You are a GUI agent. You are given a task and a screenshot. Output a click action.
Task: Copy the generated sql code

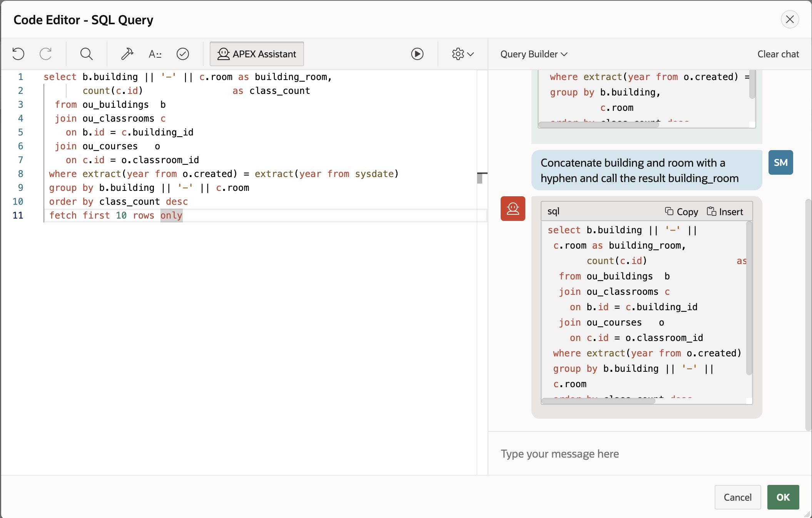coord(682,212)
